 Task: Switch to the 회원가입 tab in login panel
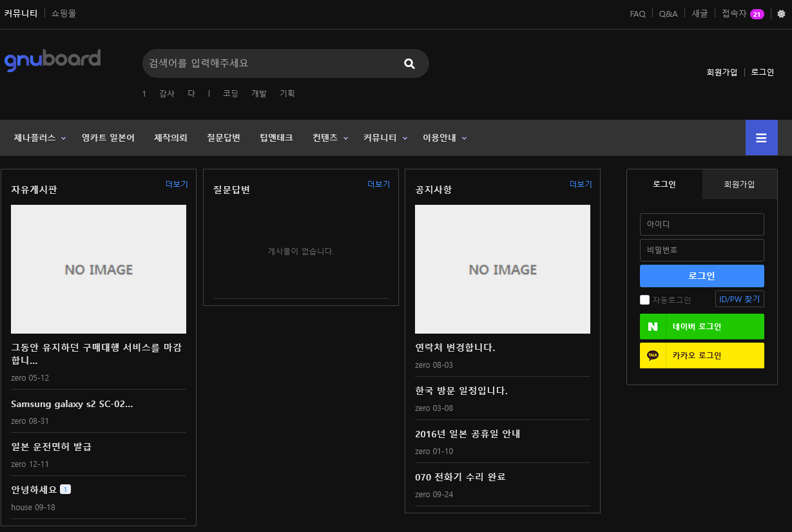pyautogui.click(x=739, y=184)
